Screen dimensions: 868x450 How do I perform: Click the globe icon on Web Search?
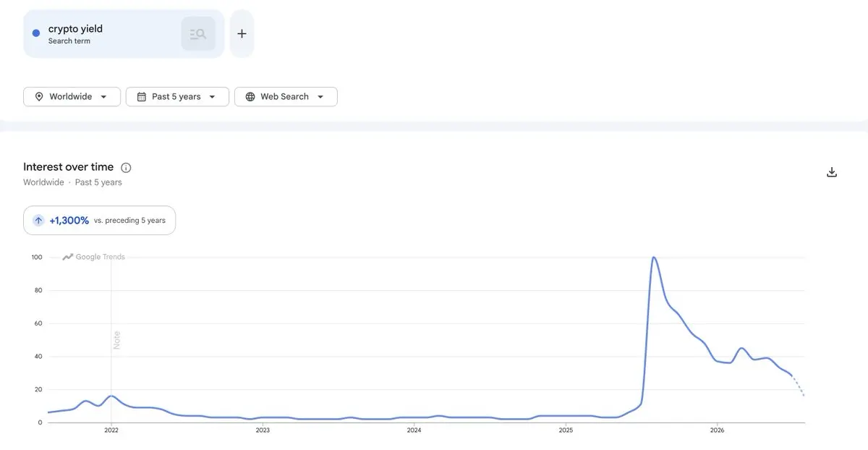click(250, 97)
